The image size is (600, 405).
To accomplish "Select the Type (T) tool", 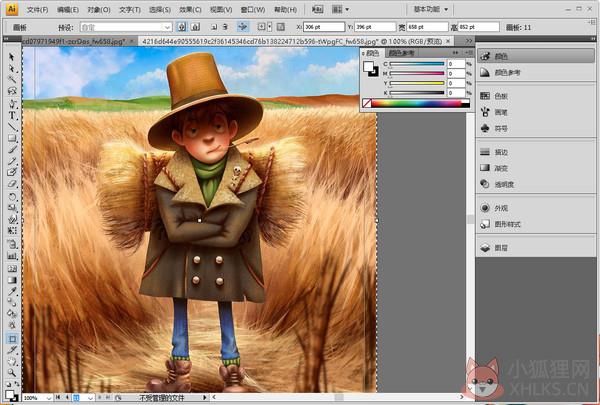I will coord(12,115).
